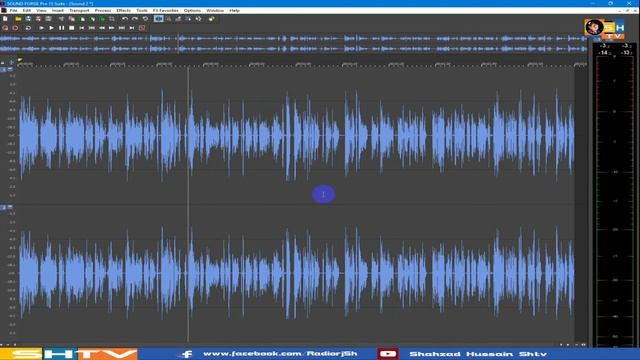Click the Copy toolbar icon
The image size is (640, 360).
[72, 19]
